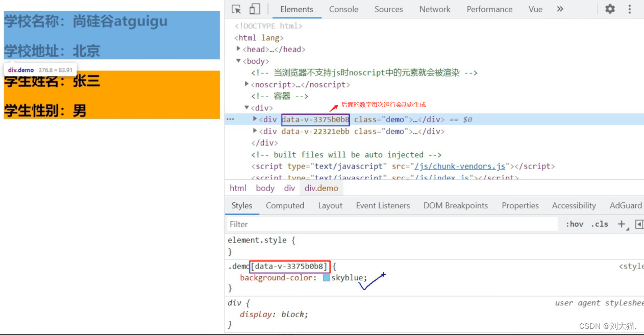This screenshot has height=335, width=644.
Task: Click the background-color property name
Action: click(x=276, y=278)
